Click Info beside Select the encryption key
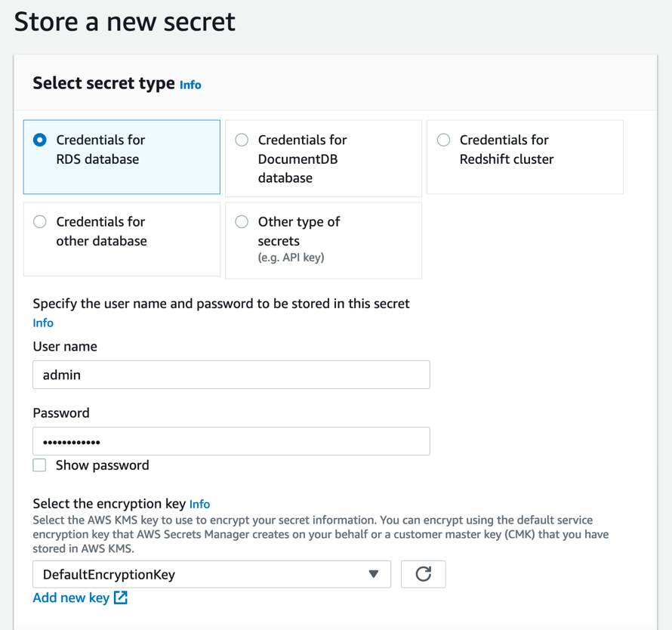The image size is (672, 630). tap(199, 504)
